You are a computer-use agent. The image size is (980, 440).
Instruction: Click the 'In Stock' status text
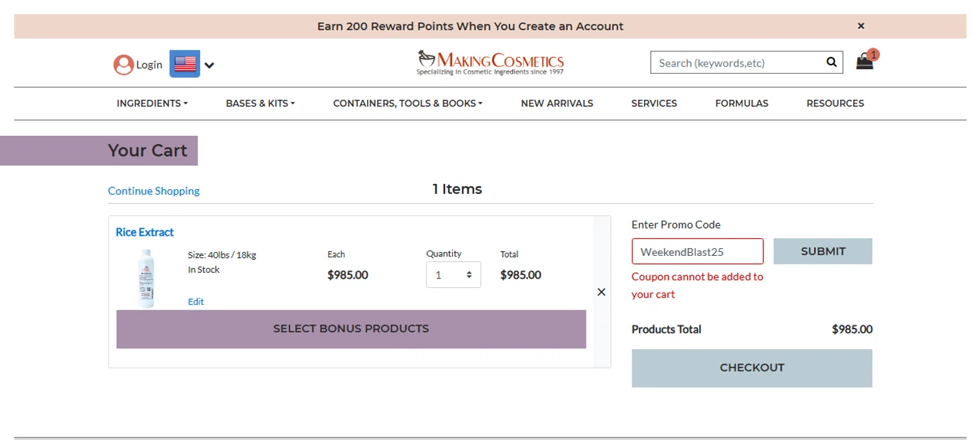click(204, 270)
